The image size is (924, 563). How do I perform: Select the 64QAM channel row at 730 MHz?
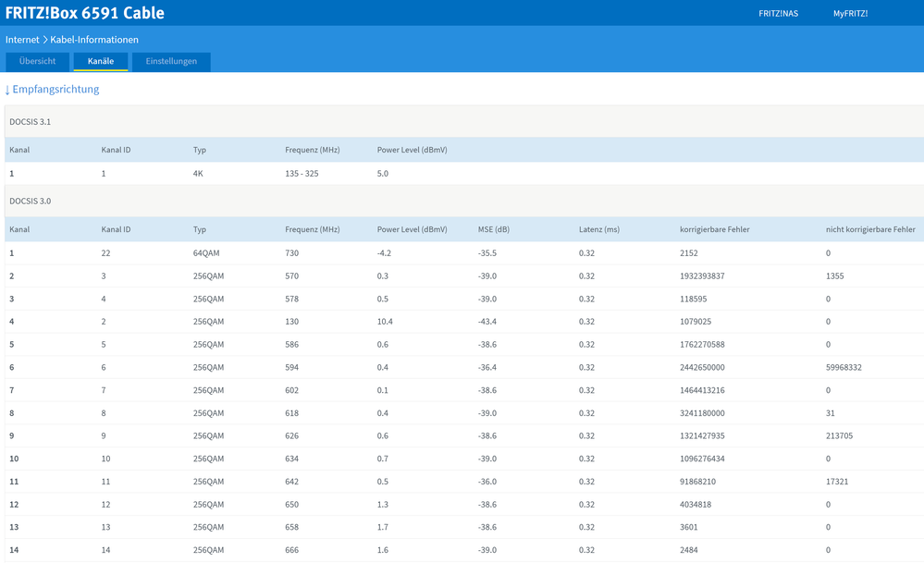coord(208,253)
